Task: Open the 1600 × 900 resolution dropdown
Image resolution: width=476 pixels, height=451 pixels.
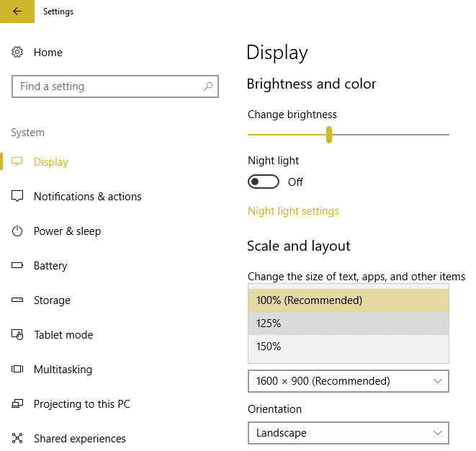Action: [x=348, y=381]
